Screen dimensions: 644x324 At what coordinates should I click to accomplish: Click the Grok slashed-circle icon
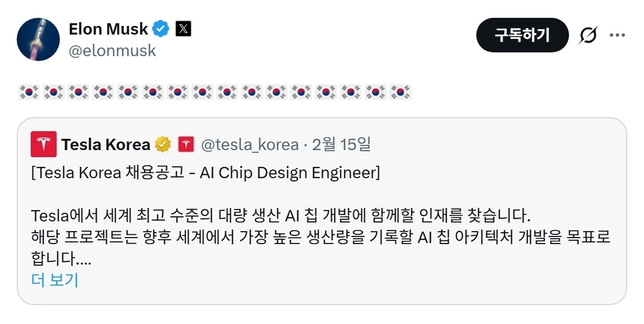[x=588, y=36]
